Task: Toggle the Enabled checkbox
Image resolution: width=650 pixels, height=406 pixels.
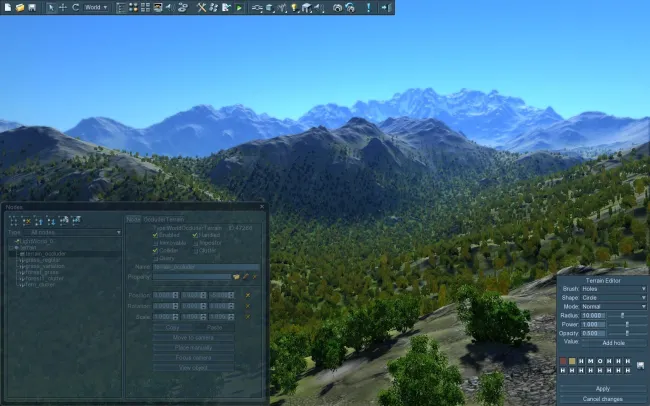Action: [155, 235]
